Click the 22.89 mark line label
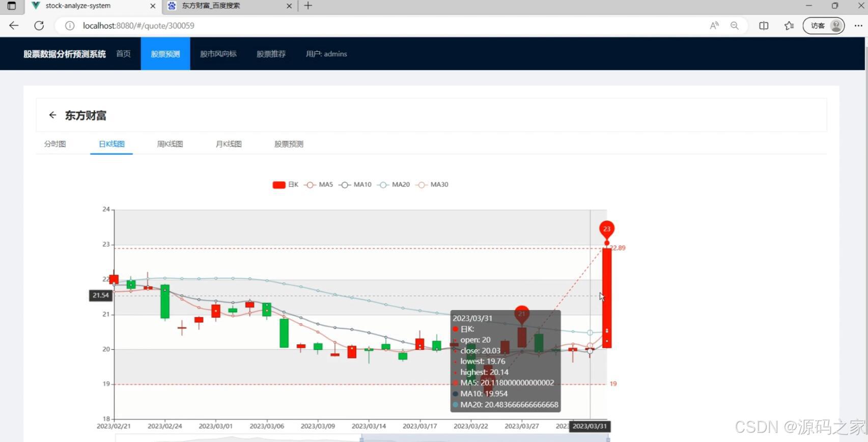This screenshot has height=442, width=868. coord(618,248)
